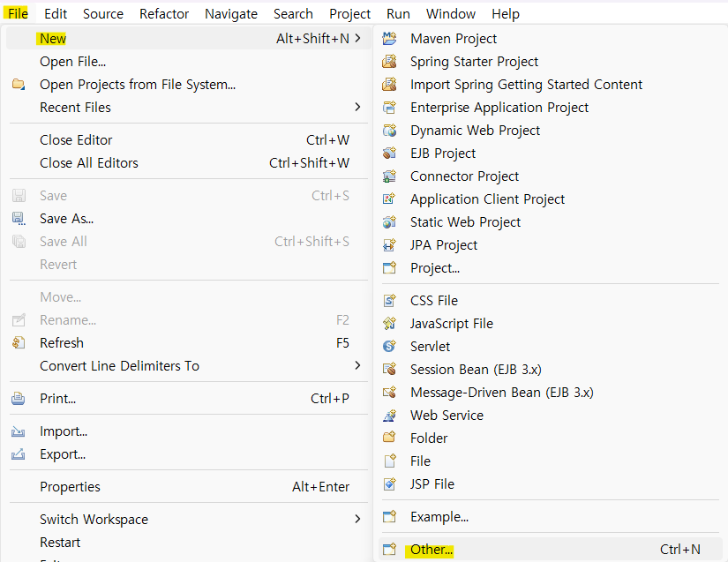Expand the Recent Files submenu arrow
Image resolution: width=728 pixels, height=562 pixels.
tap(357, 108)
